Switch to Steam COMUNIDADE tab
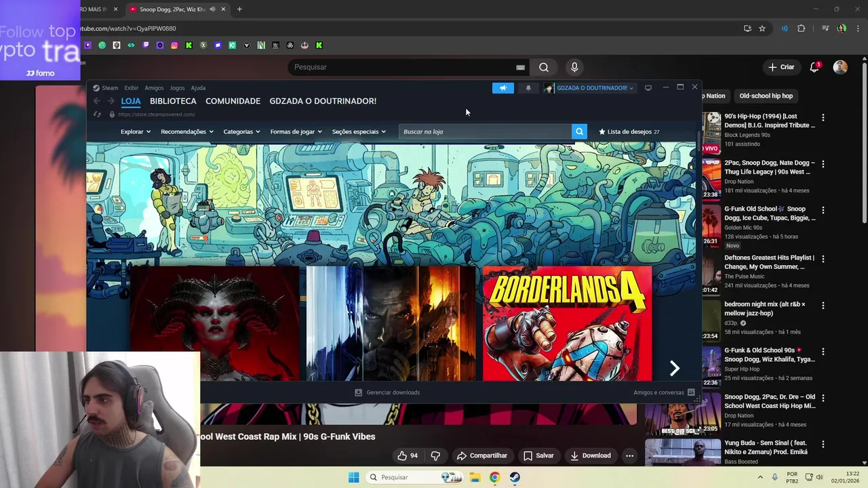This screenshot has width=868, height=488. [233, 101]
